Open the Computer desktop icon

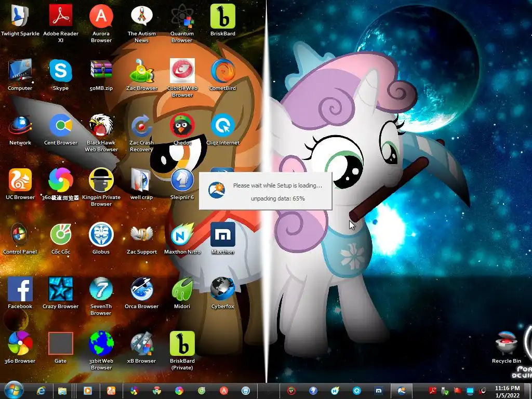(20, 71)
